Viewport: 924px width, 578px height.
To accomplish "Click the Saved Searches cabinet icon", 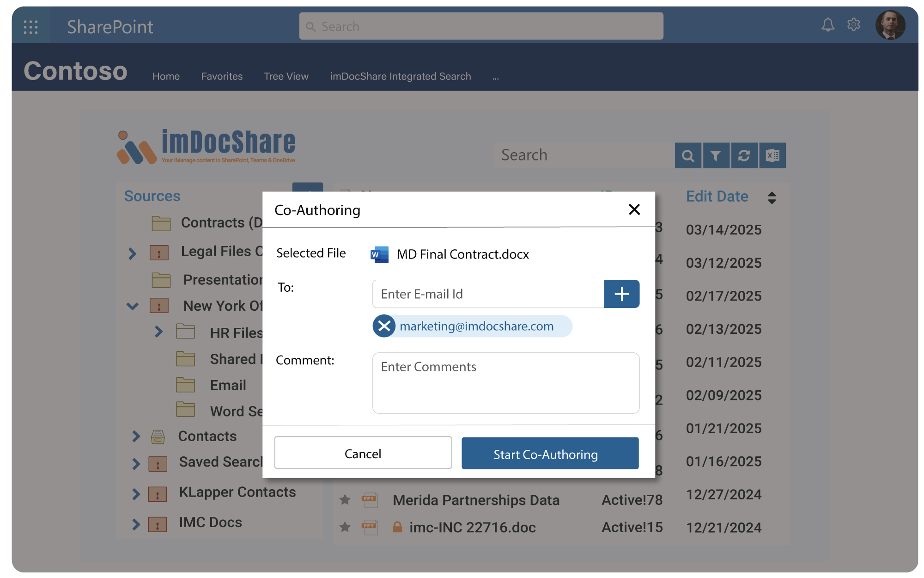I will click(158, 464).
